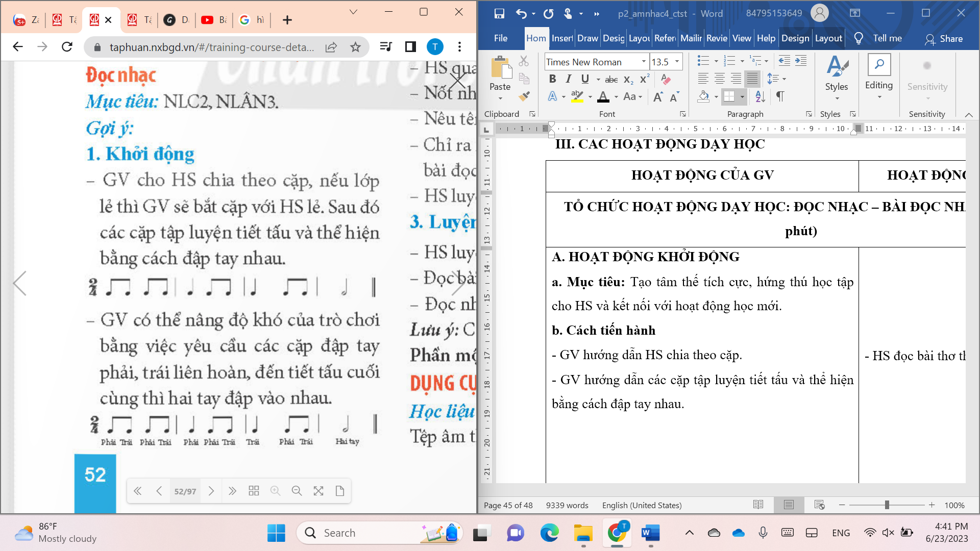Viewport: 980px width, 551px height.
Task: Click the Bold formatting icon
Action: tap(552, 80)
